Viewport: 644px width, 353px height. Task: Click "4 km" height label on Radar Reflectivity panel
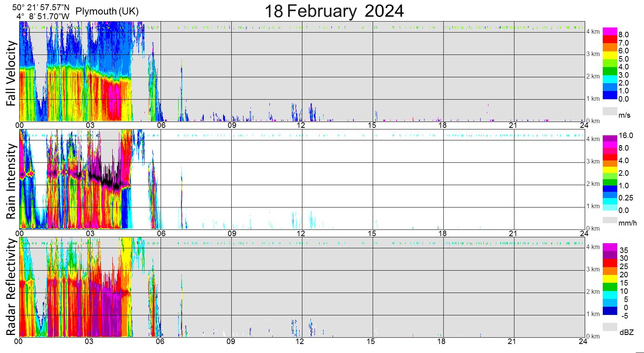pyautogui.click(x=593, y=247)
